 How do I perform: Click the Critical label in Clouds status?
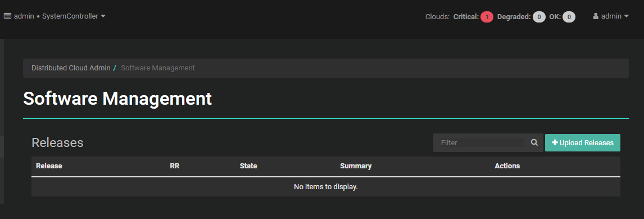click(466, 17)
